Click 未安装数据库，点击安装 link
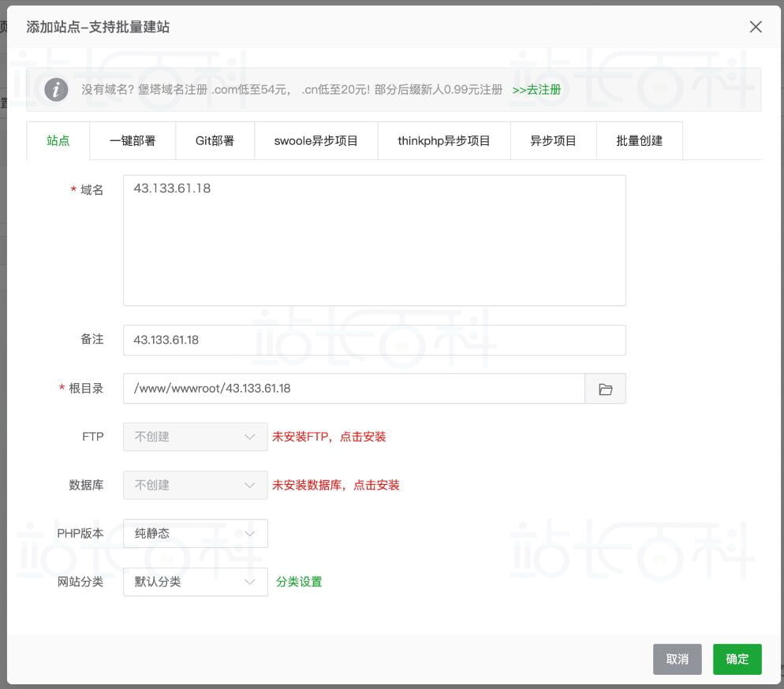 [336, 485]
